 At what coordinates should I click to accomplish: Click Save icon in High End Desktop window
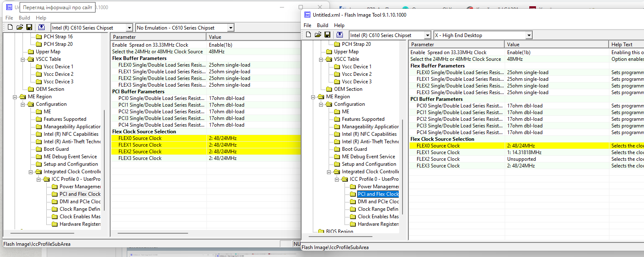pyautogui.click(x=327, y=35)
